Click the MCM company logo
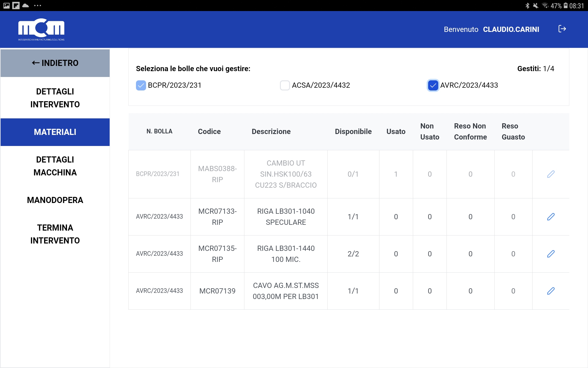Screen dimensions: 588x368 coord(41,29)
